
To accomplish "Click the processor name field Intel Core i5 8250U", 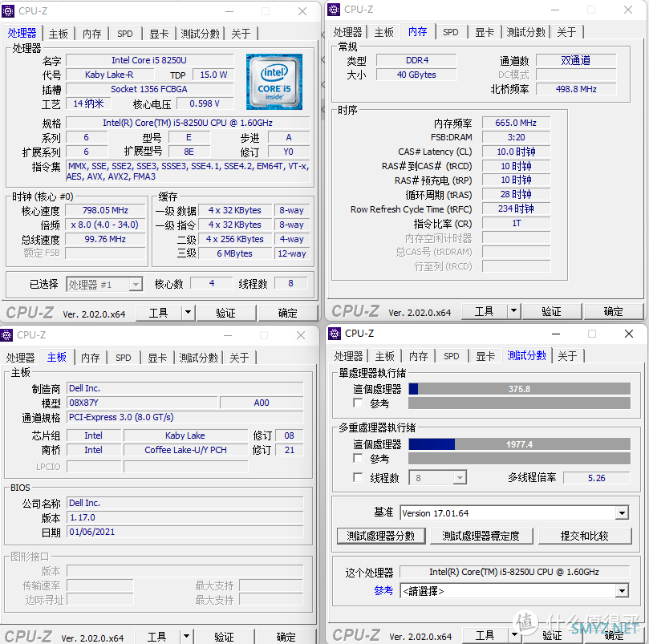I will tap(149, 60).
